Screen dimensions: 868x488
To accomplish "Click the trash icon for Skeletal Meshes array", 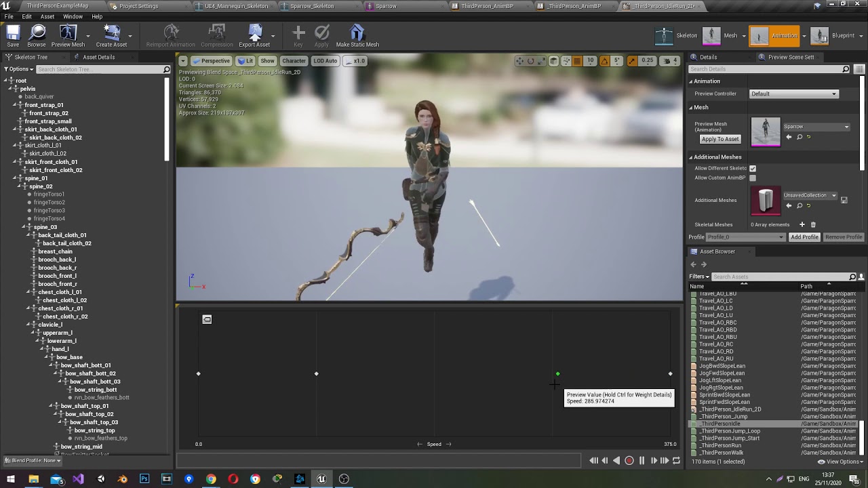I will [813, 224].
